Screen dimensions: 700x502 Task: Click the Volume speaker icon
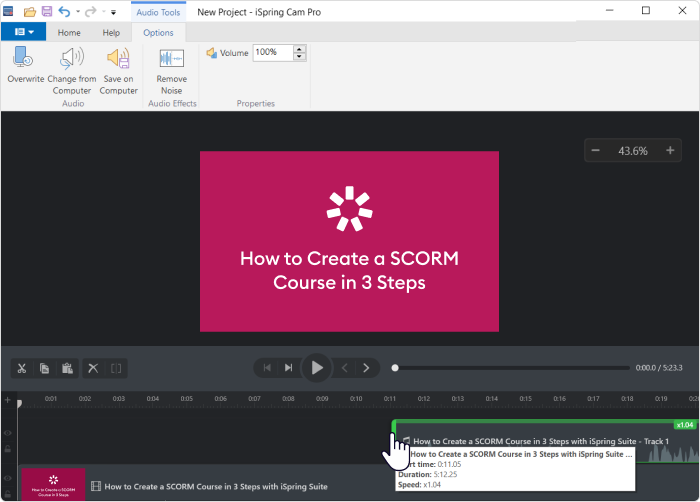pos(212,53)
